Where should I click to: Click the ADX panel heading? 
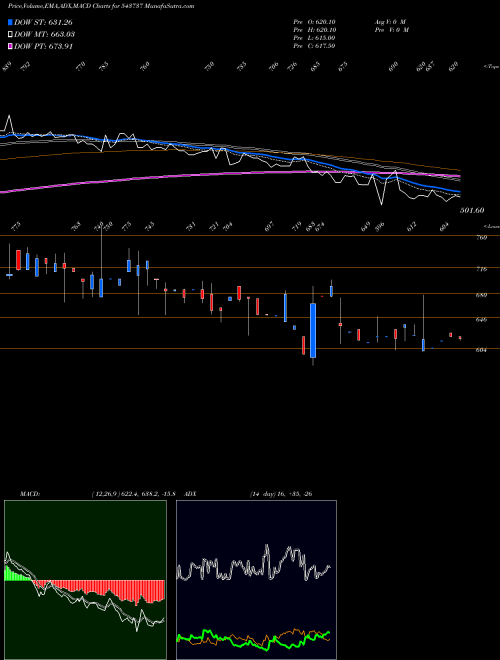point(191,494)
